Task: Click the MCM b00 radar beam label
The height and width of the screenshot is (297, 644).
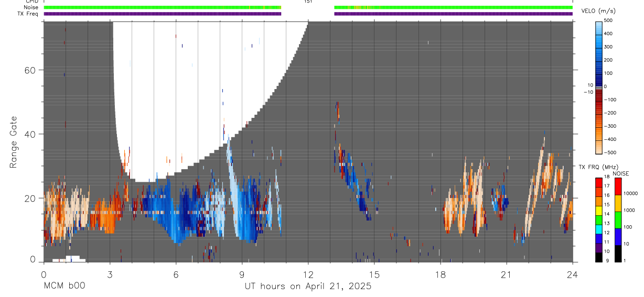Action: pyautogui.click(x=64, y=286)
